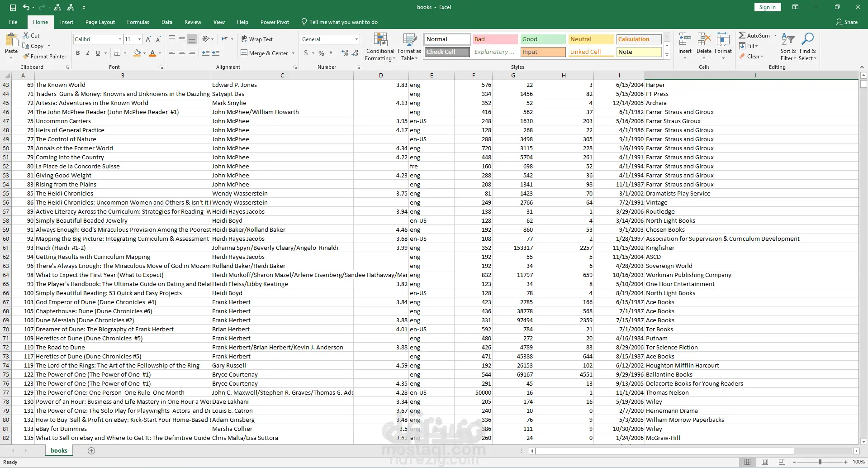The image size is (868, 468).
Task: Select Center align icon
Action: (x=182, y=53)
